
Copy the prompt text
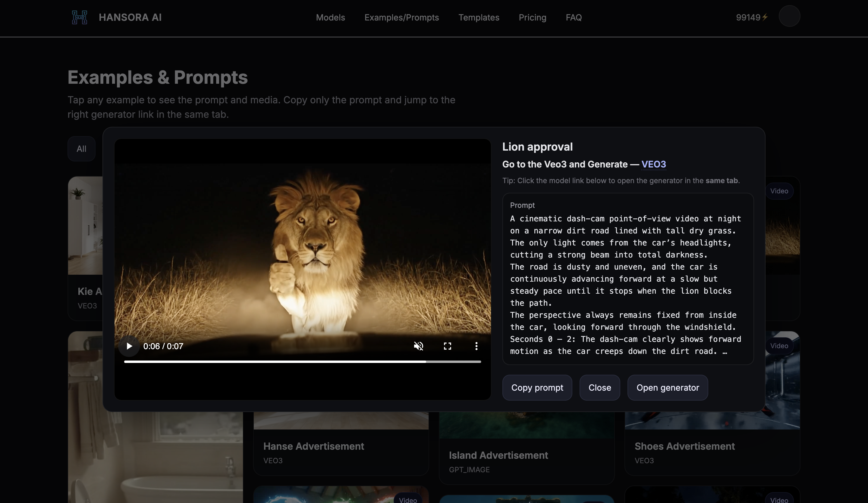tap(537, 388)
